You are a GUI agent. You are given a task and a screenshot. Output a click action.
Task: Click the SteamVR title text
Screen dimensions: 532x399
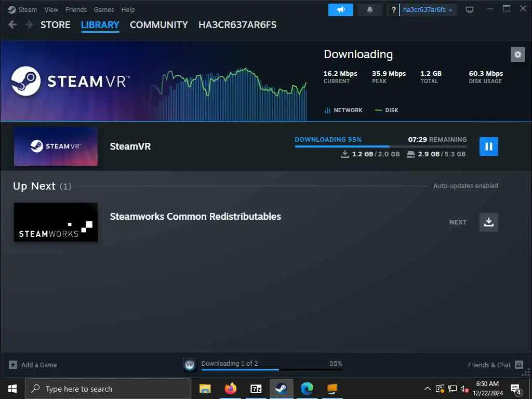tap(130, 146)
